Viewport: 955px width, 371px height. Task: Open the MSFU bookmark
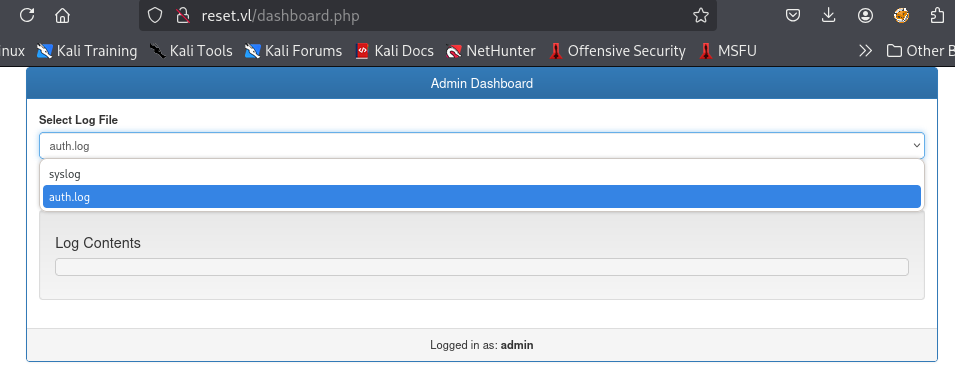728,51
